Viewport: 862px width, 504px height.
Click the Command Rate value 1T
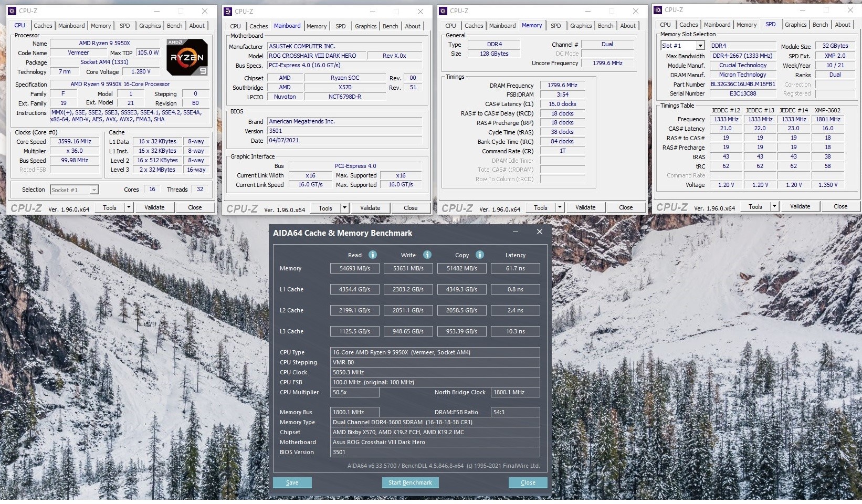click(562, 151)
